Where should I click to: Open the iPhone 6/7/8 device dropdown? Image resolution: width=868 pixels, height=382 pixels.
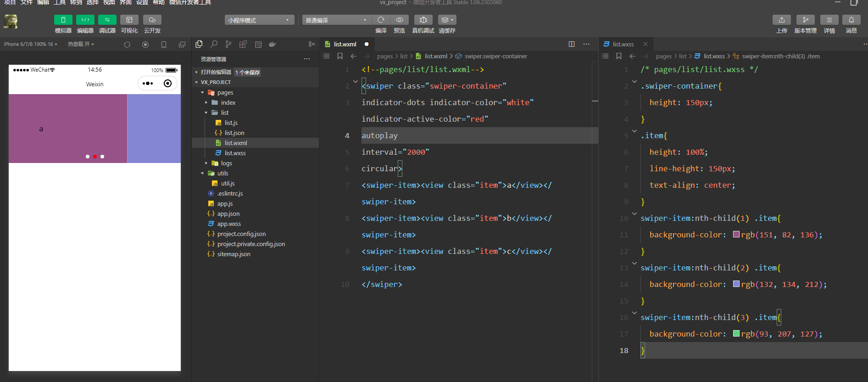coord(30,44)
